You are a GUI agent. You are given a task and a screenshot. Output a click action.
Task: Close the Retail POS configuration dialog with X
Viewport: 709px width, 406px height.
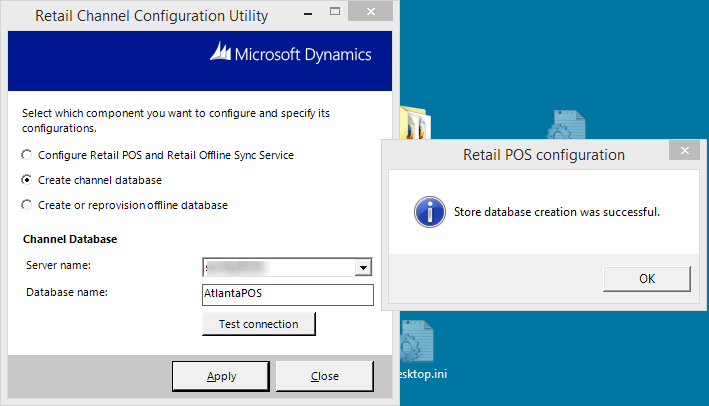click(x=683, y=152)
